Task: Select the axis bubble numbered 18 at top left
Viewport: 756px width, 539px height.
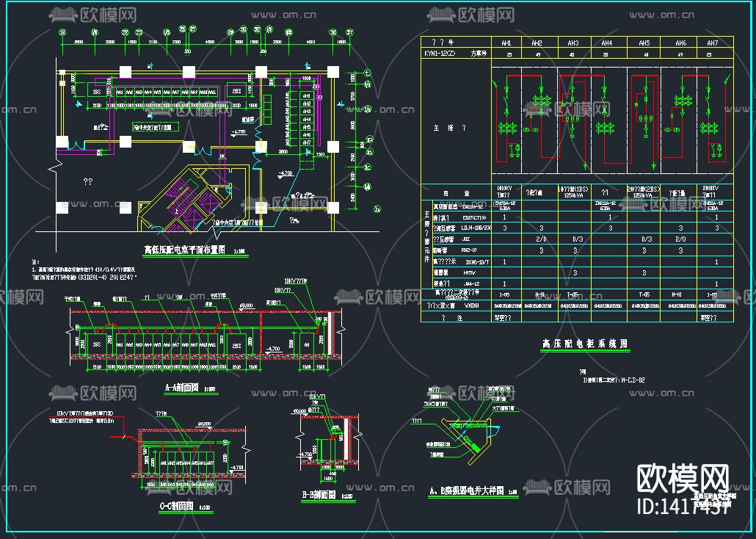Action: (x=62, y=32)
